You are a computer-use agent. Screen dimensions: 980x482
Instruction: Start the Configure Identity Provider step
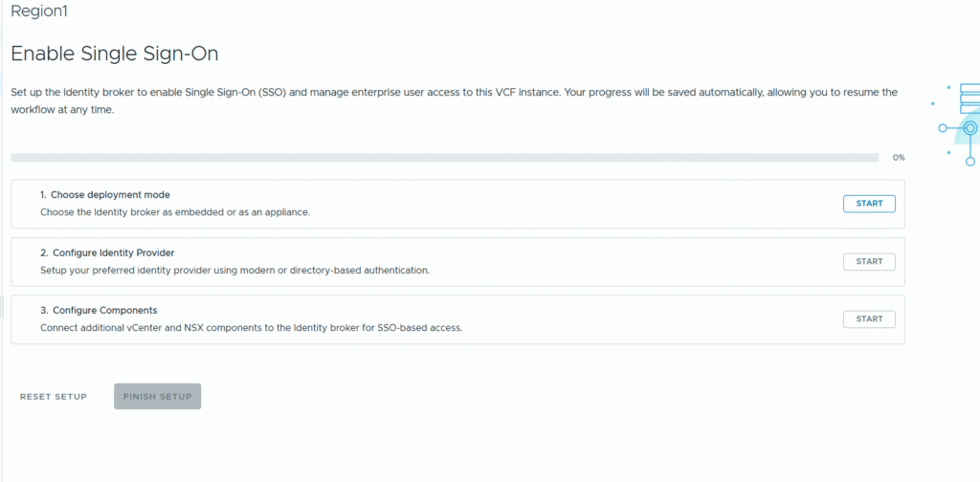click(869, 261)
